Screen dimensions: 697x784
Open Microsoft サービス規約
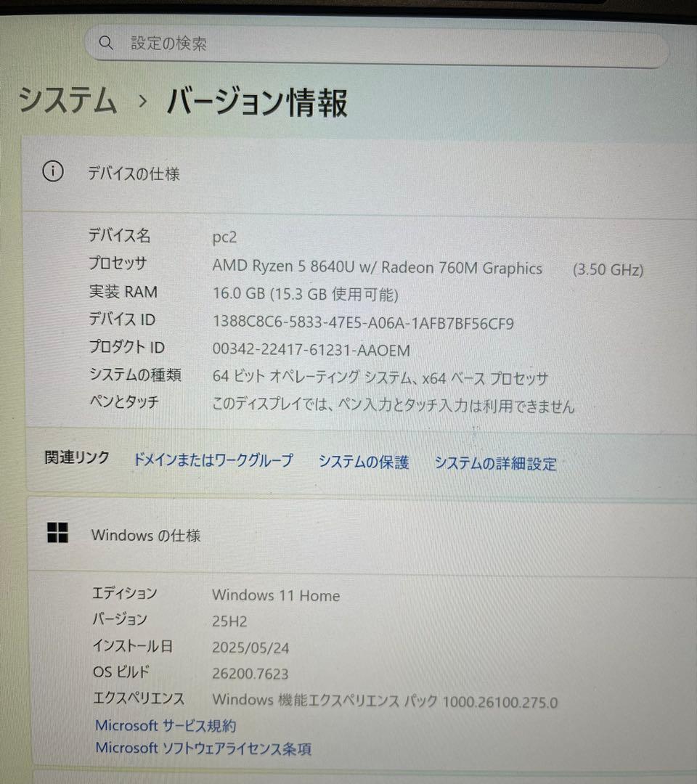point(164,725)
